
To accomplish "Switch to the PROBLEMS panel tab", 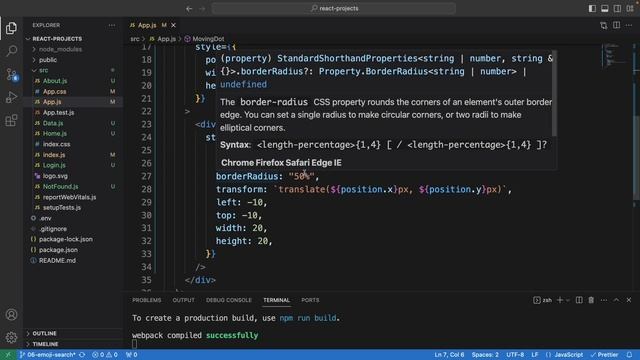I will (x=147, y=300).
